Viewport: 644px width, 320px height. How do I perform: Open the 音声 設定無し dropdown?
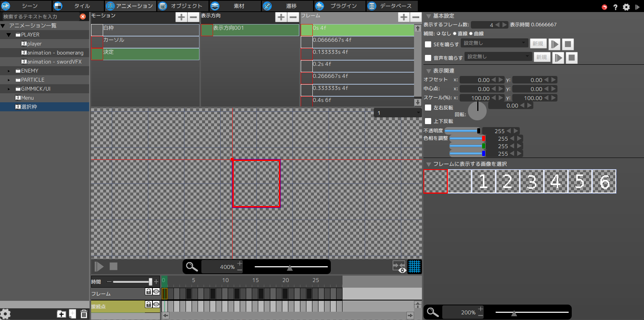pyautogui.click(x=498, y=57)
